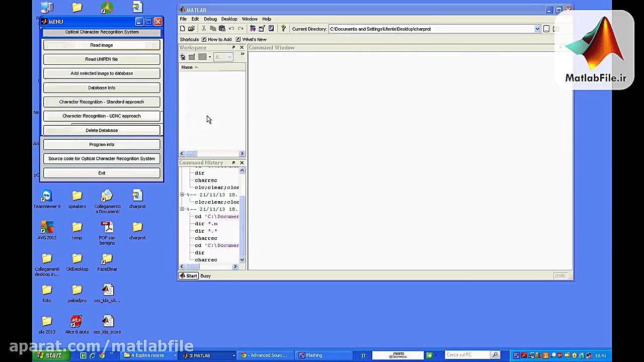Click the new variable icon in Workspace
The image size is (644, 362).
[x=183, y=57]
